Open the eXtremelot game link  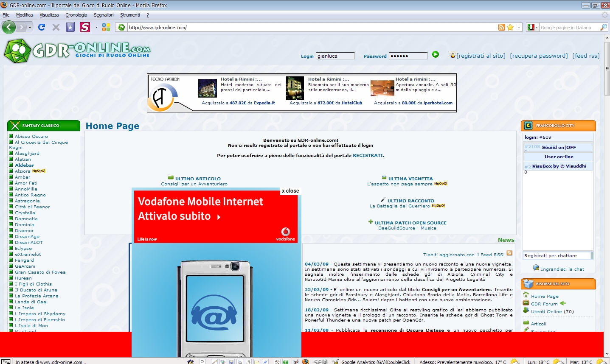point(28,254)
